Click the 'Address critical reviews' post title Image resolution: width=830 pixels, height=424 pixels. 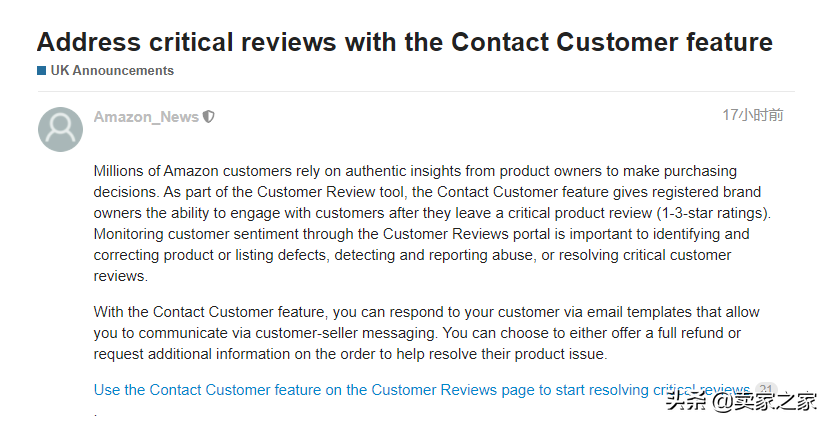[x=405, y=42]
